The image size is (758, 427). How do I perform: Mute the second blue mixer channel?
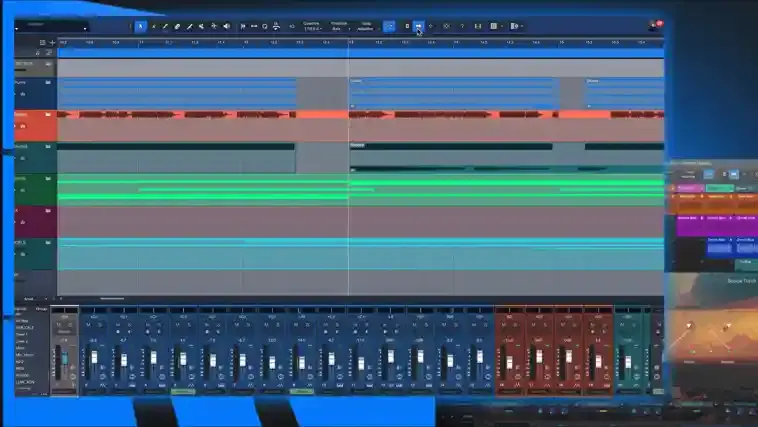[x=118, y=325]
